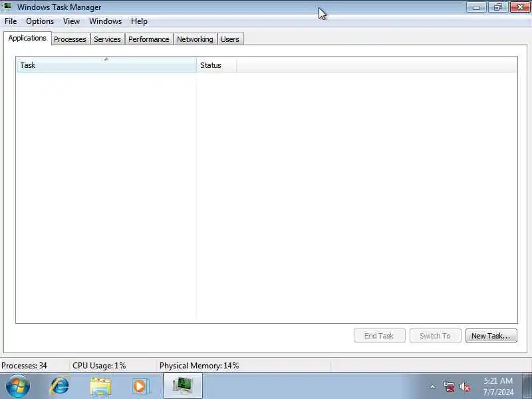Switch to the Services tab
Screen dimensions: 532x399
click(108, 39)
